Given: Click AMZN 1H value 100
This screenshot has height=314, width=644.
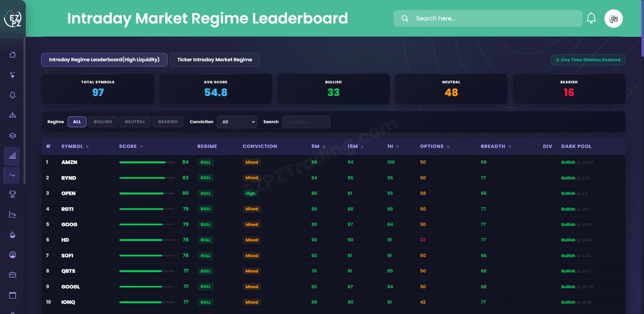Looking at the screenshot, I should coord(391,162).
